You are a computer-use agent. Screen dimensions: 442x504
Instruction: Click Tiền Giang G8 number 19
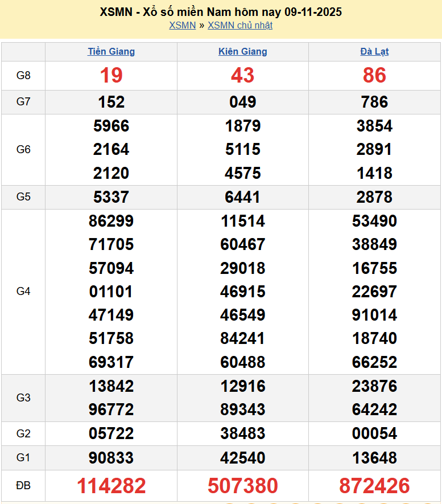coord(111,75)
